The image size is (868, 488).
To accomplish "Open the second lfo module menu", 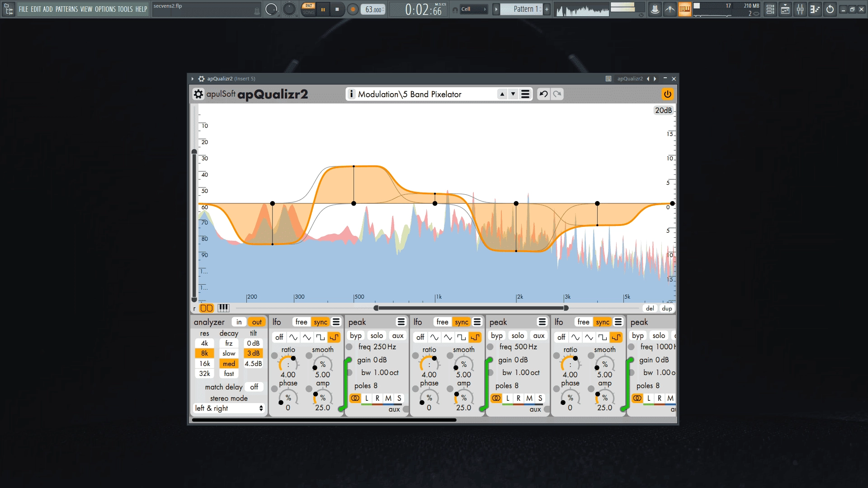I will tap(477, 322).
